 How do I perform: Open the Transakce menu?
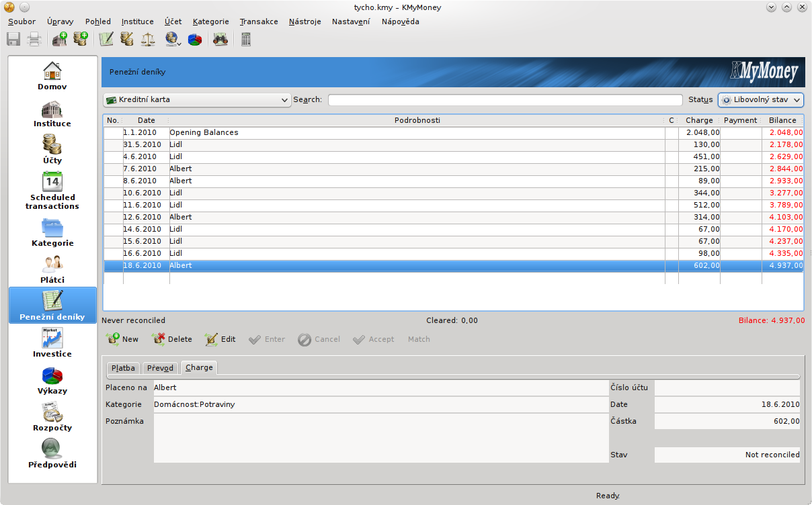tap(259, 21)
